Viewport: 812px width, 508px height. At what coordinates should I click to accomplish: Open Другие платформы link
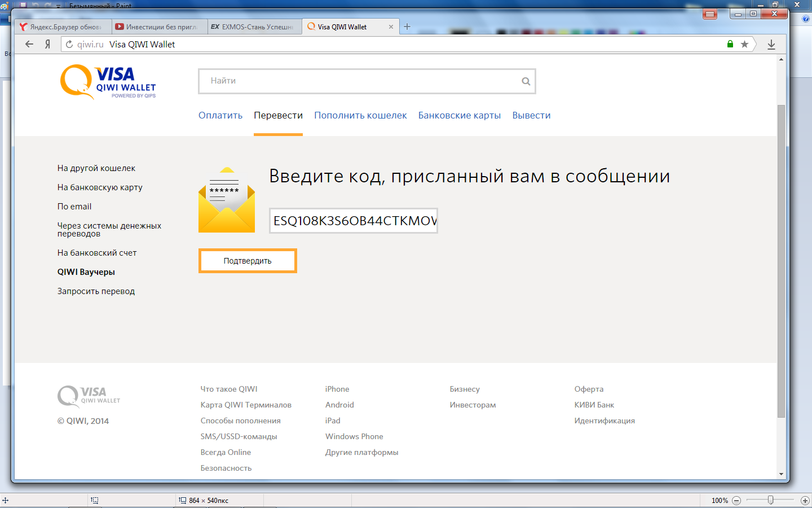click(362, 452)
